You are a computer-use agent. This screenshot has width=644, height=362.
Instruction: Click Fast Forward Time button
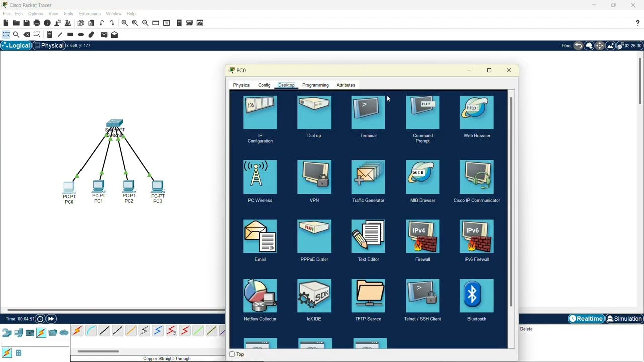[x=51, y=319]
